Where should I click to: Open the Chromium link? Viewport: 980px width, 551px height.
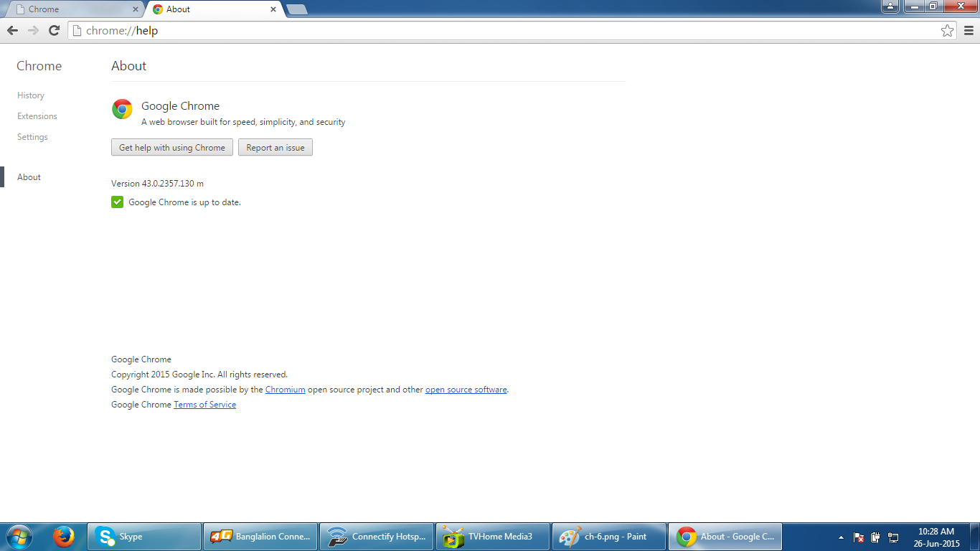point(285,390)
